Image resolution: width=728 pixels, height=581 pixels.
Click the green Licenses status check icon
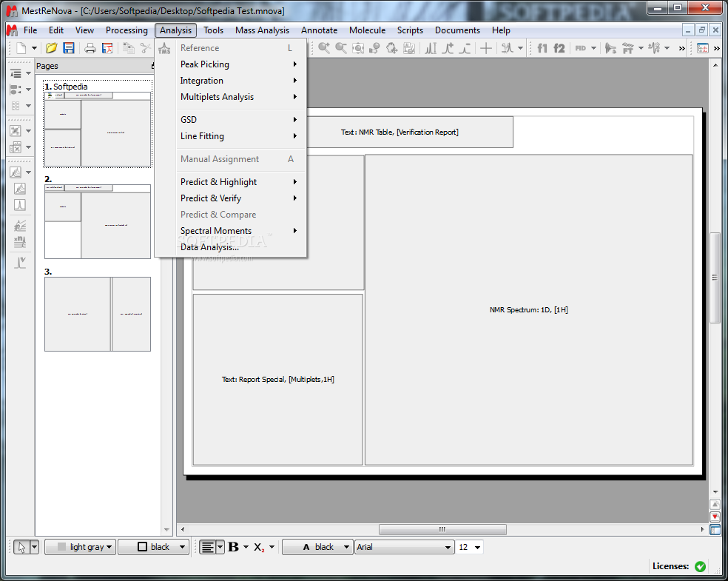point(700,566)
